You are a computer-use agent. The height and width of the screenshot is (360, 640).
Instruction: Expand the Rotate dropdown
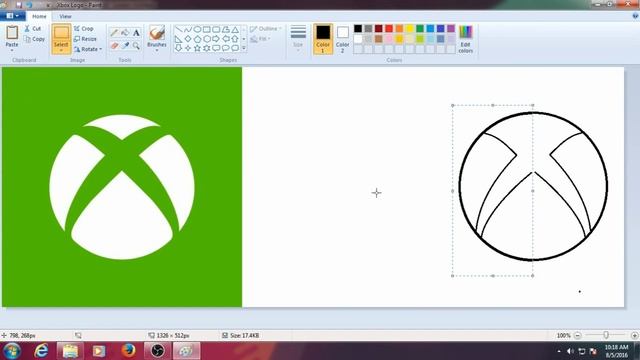(x=100, y=49)
